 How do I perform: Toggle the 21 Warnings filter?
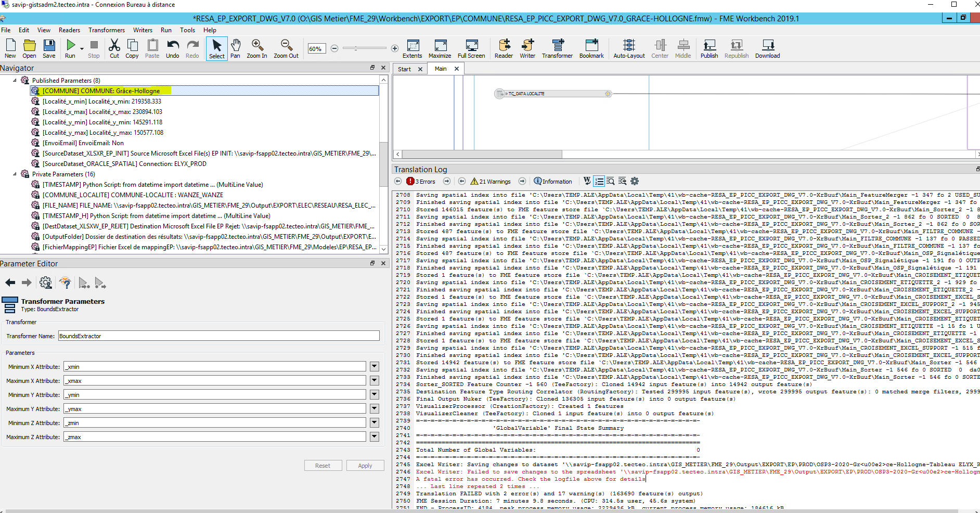coord(491,181)
